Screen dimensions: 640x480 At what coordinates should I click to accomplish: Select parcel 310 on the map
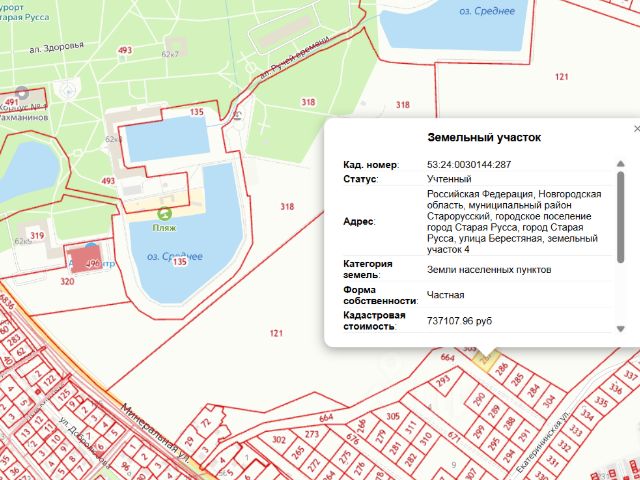pos(427,440)
